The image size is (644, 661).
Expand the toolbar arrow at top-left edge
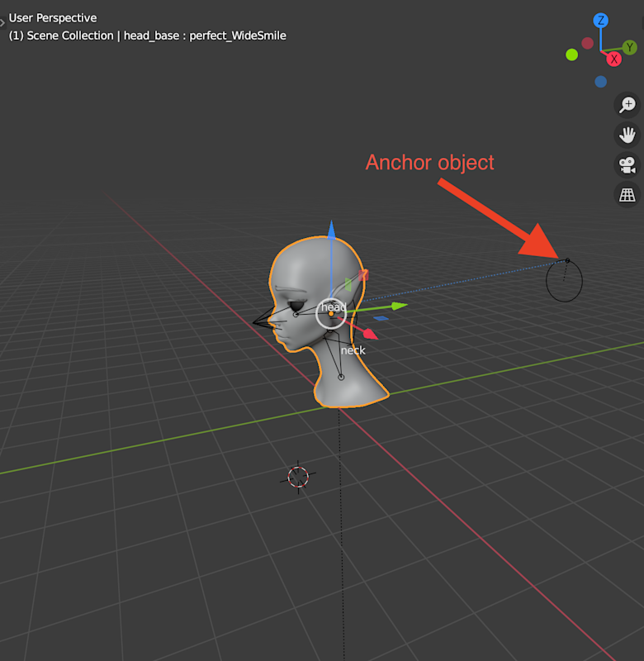[x=2, y=23]
